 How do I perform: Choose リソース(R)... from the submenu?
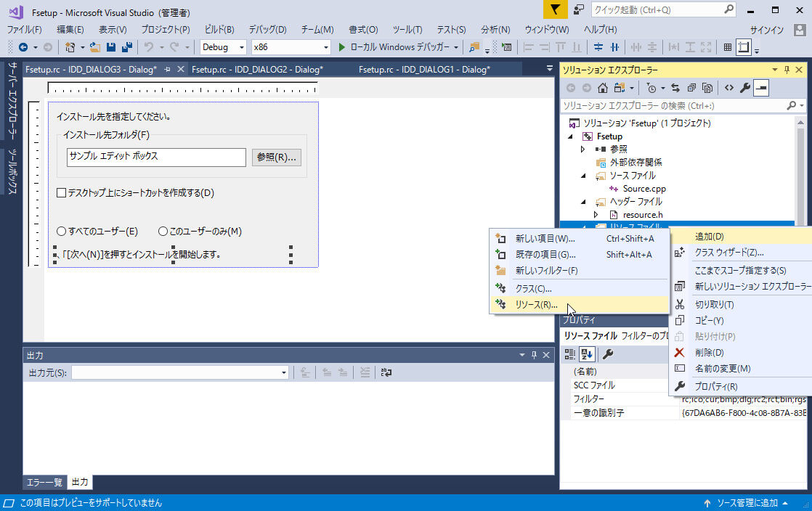pos(580,305)
